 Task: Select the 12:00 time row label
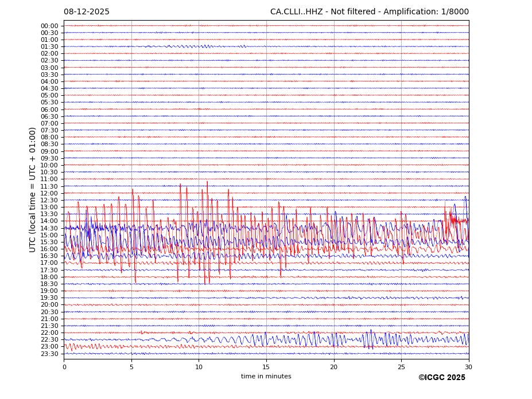[49, 193]
